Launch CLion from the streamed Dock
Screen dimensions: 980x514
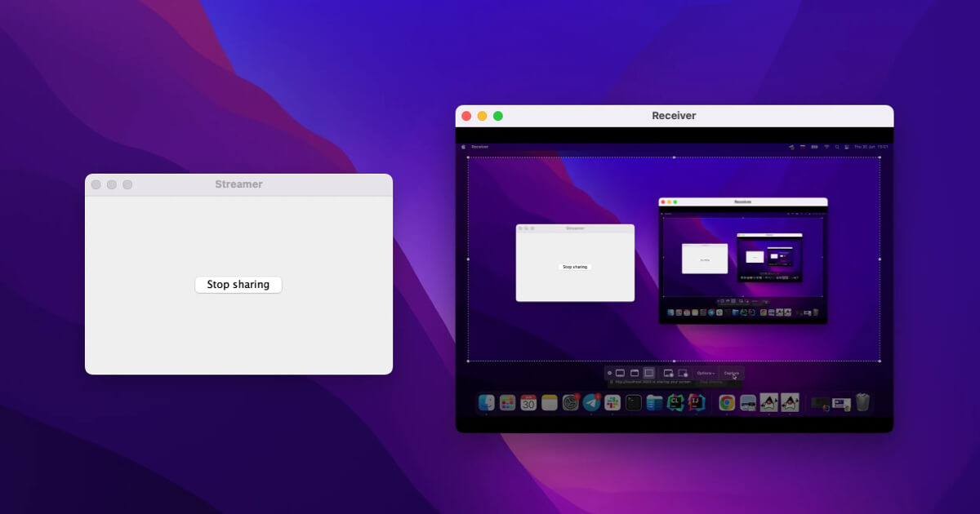(675, 402)
